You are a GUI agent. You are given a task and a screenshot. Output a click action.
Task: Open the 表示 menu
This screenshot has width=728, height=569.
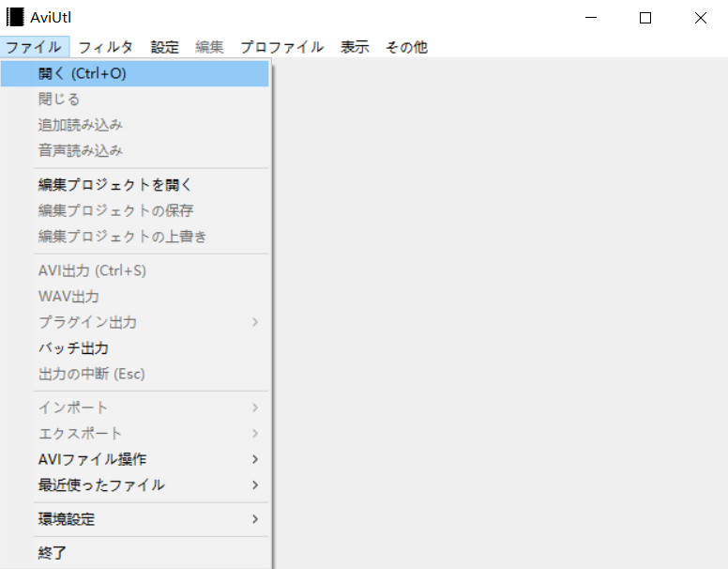[355, 47]
